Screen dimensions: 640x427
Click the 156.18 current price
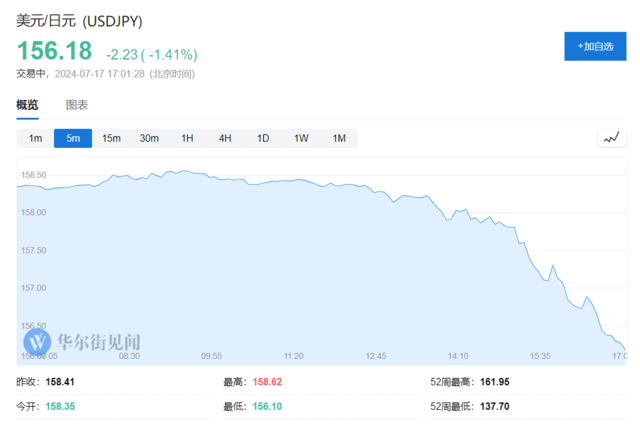[54, 51]
